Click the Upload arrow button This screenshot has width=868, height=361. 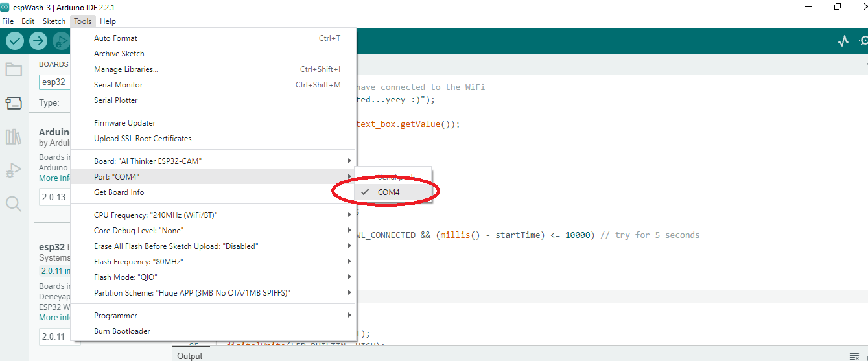click(38, 41)
